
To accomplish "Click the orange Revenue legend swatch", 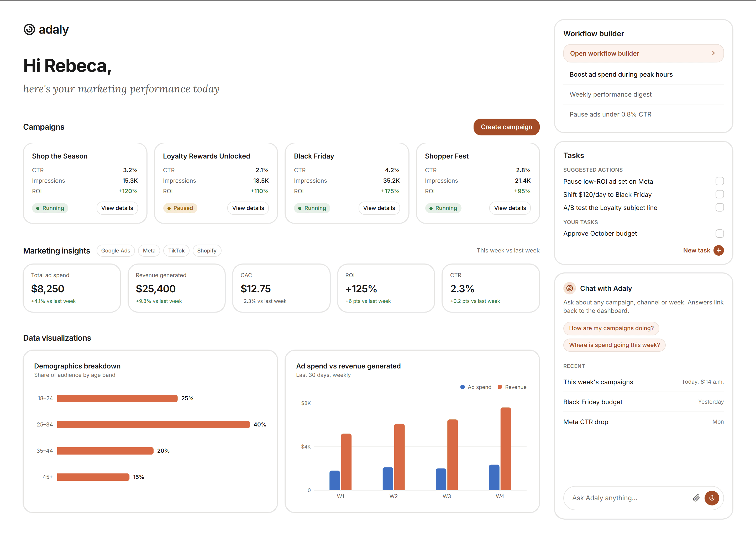I will click(x=500, y=387).
